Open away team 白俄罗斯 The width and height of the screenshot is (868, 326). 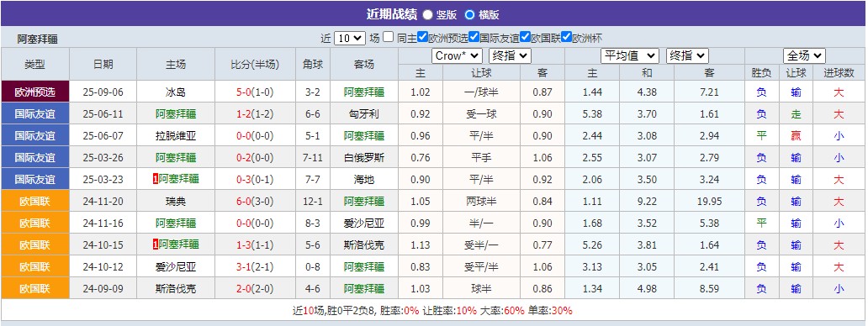click(363, 158)
